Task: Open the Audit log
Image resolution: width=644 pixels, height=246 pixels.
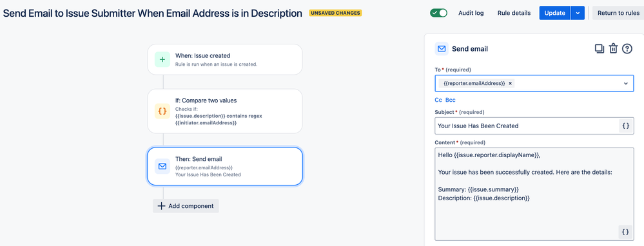Action: tap(471, 13)
